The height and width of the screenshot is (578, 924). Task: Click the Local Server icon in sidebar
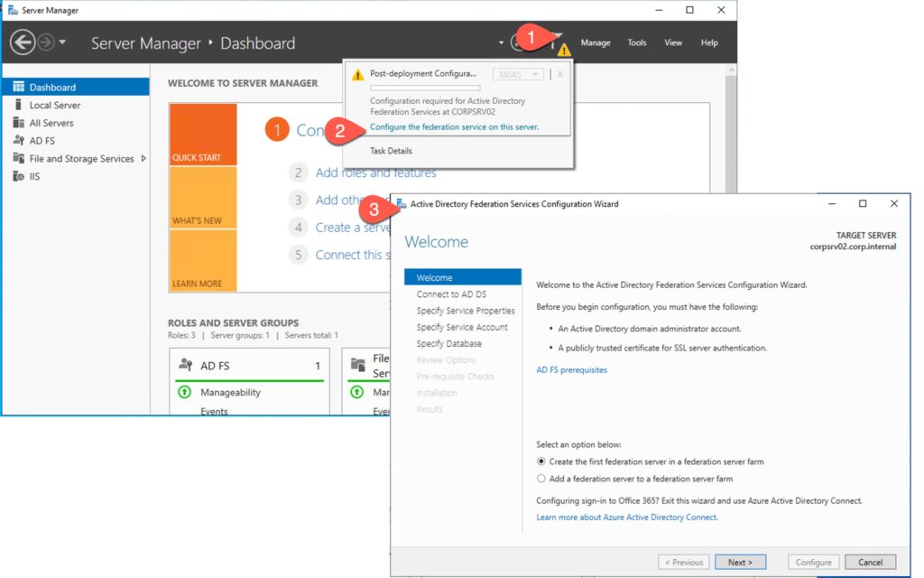pos(18,106)
